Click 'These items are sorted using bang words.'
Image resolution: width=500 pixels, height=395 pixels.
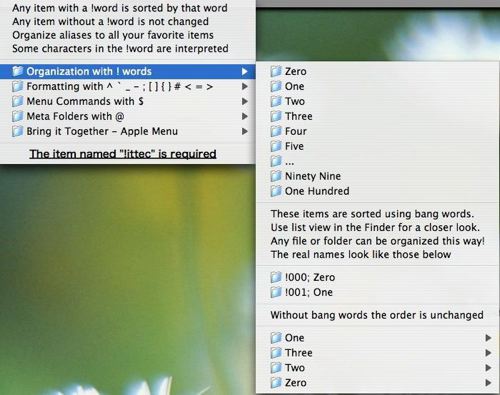(372, 214)
